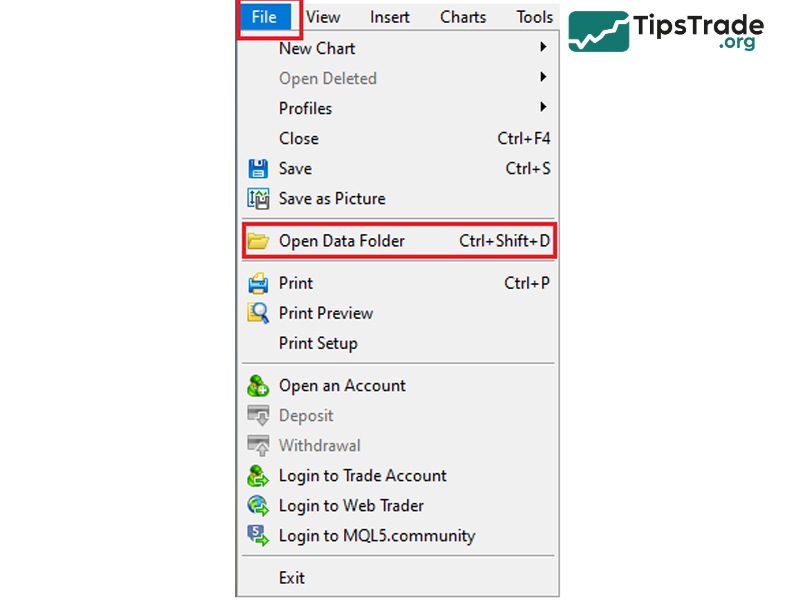Select Print Setup menu entry
800x600 pixels.
(x=318, y=343)
